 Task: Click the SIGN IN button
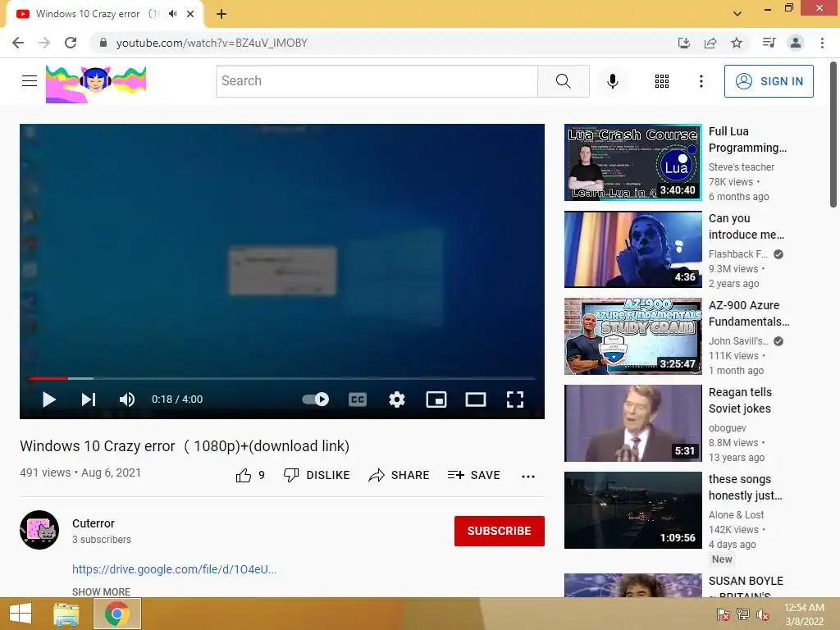pyautogui.click(x=769, y=81)
